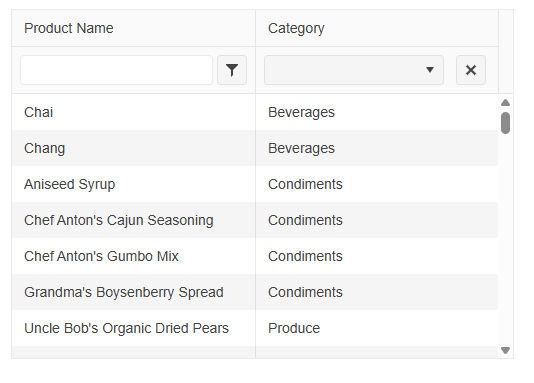Select the Chang product row
This screenshot has width=534, height=383.
coord(255,148)
